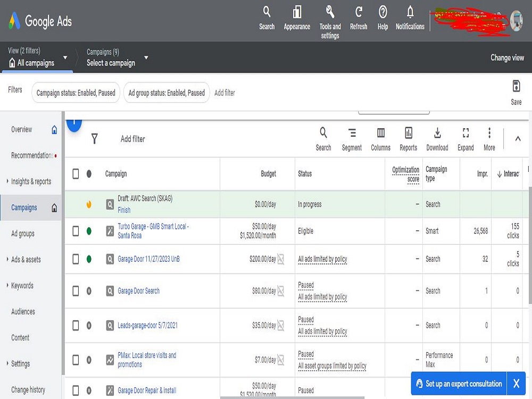The height and width of the screenshot is (399, 532).
Task: Dismiss the expert consultation banner
Action: (517, 384)
